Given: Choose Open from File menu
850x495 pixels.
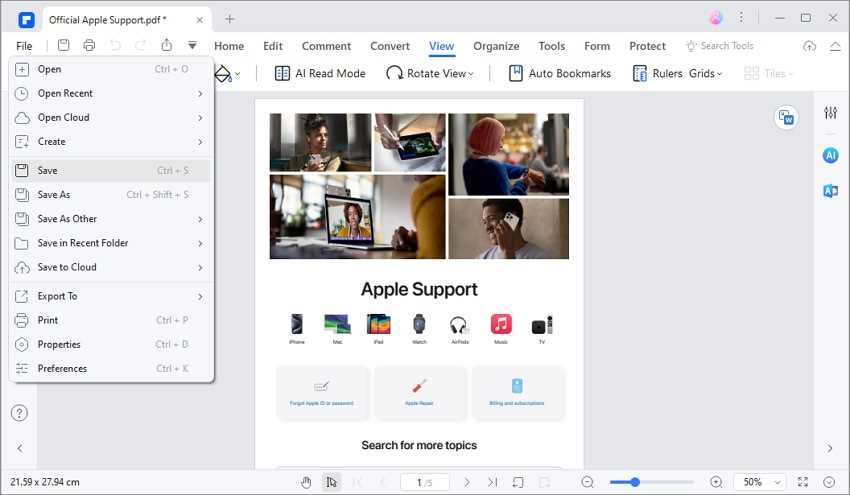Looking at the screenshot, I should 110,69.
